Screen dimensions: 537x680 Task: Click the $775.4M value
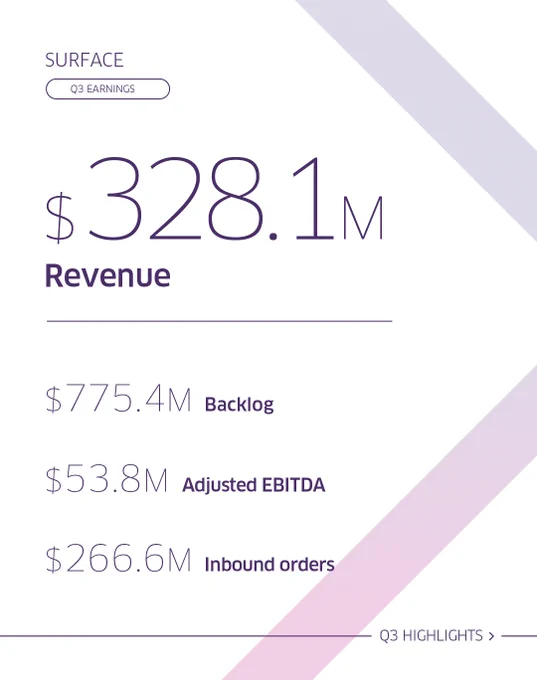(118, 398)
